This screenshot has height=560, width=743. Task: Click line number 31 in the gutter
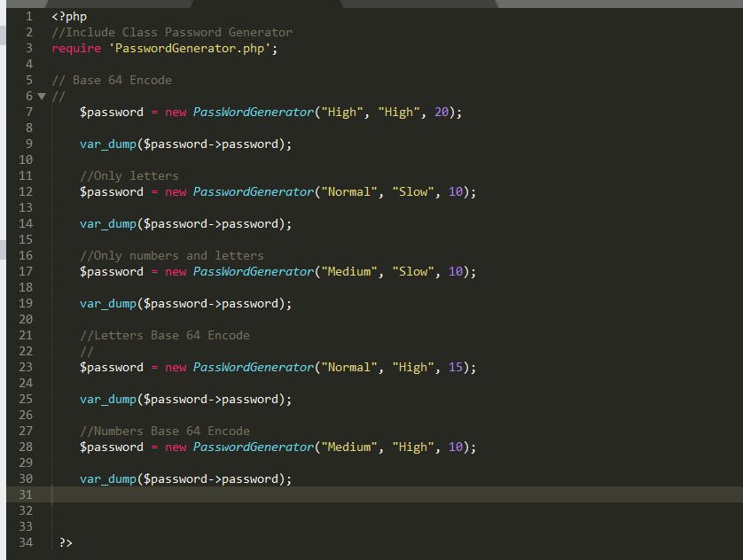26,494
